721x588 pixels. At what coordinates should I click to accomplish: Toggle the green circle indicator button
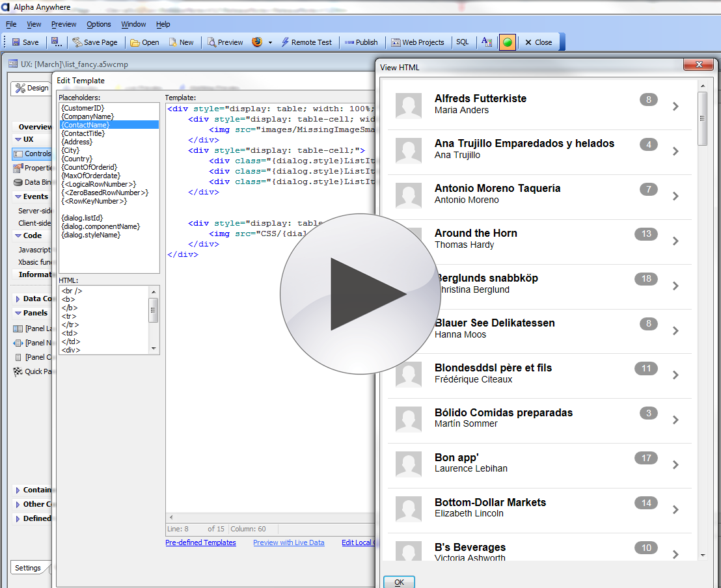[507, 42]
